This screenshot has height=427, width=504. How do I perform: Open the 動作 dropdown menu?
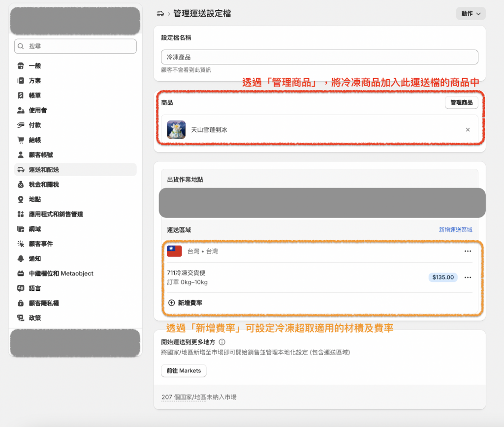coord(471,14)
